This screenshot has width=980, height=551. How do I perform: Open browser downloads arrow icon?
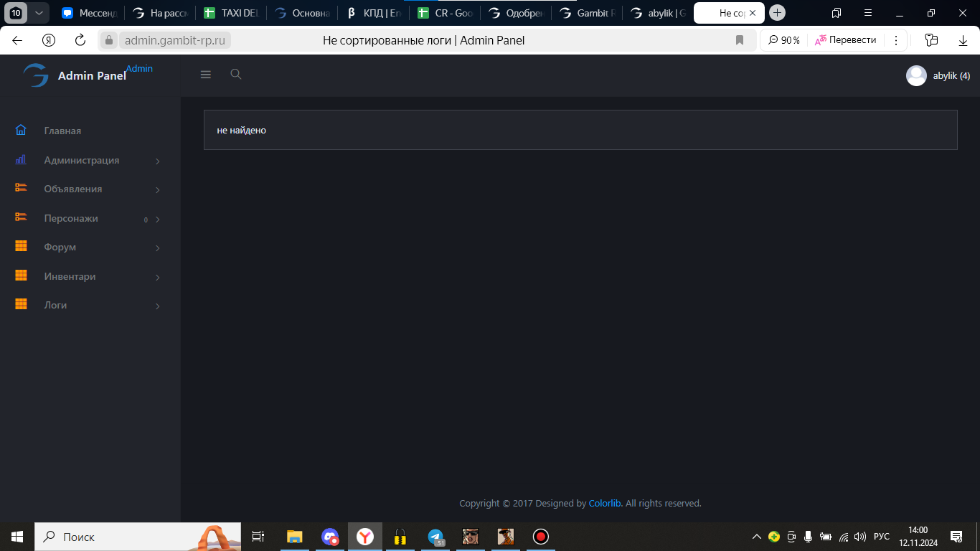pos(963,40)
